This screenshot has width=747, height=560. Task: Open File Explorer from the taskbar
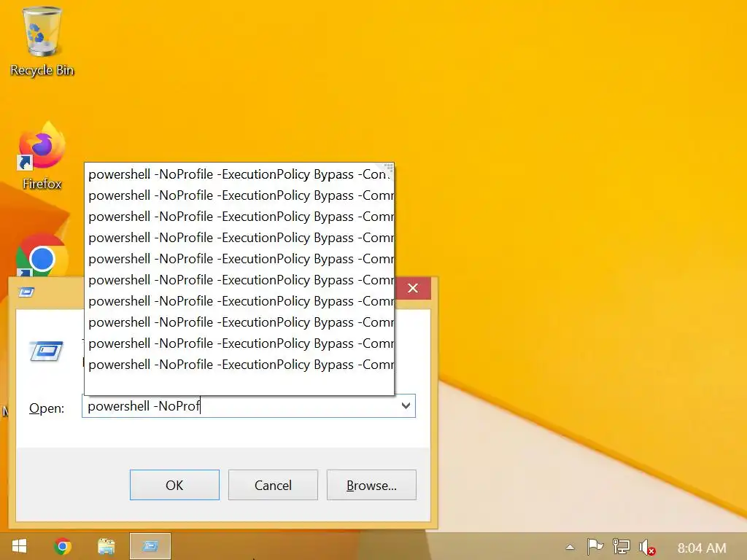click(107, 546)
